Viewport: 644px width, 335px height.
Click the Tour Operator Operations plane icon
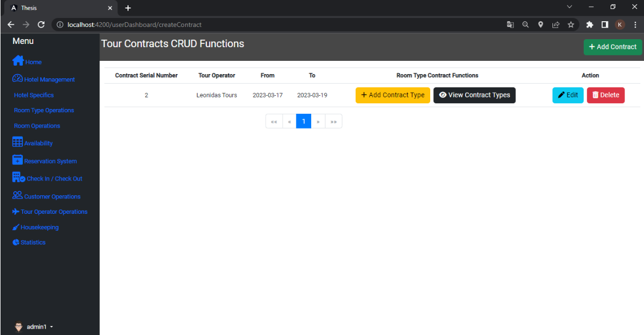(x=16, y=212)
